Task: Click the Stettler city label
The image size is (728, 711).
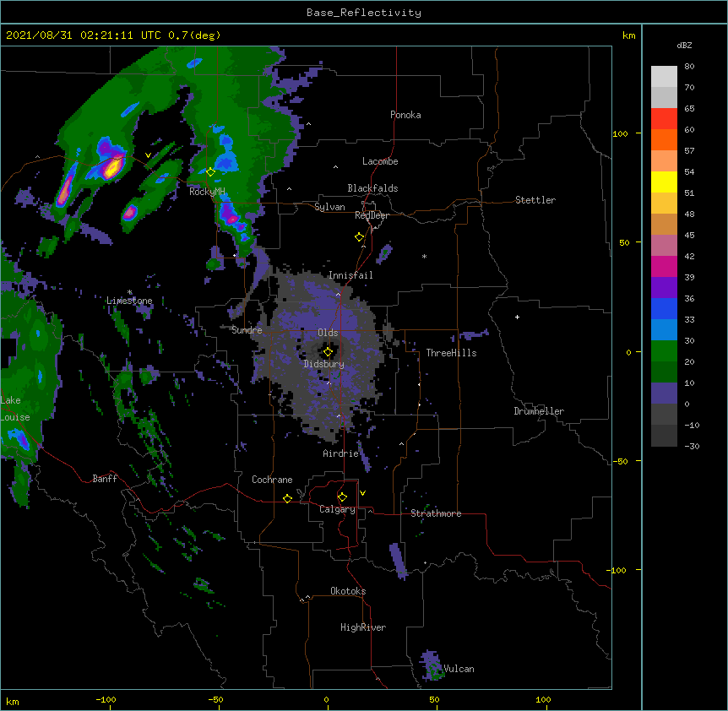Action: pos(535,200)
